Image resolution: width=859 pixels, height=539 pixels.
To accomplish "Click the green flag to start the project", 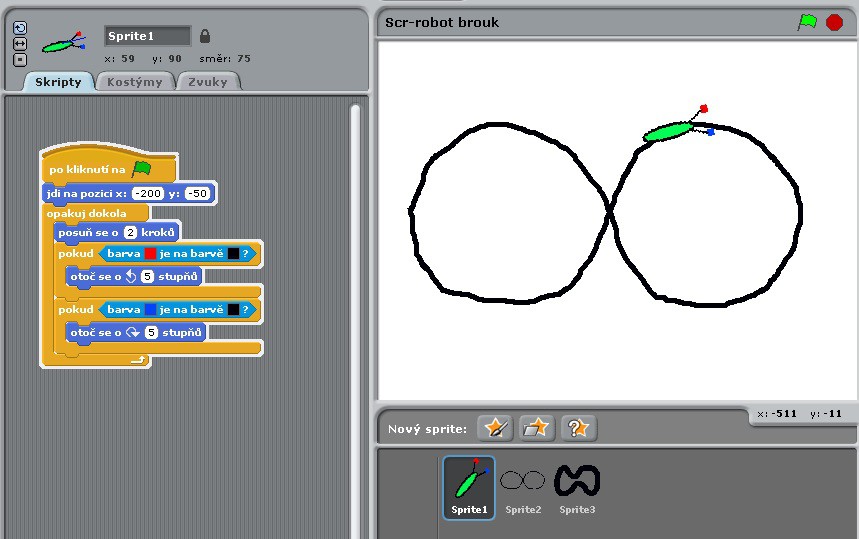I will 806,22.
